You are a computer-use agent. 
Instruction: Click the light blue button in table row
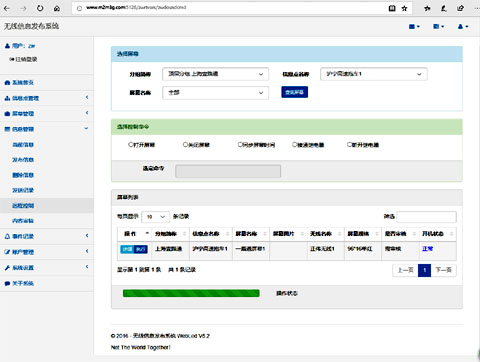pyautogui.click(x=127, y=249)
